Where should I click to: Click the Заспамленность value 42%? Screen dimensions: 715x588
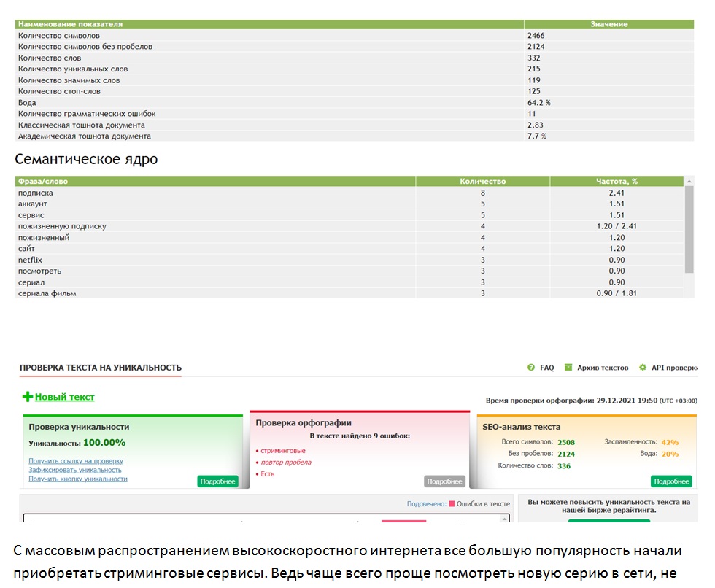click(x=670, y=442)
